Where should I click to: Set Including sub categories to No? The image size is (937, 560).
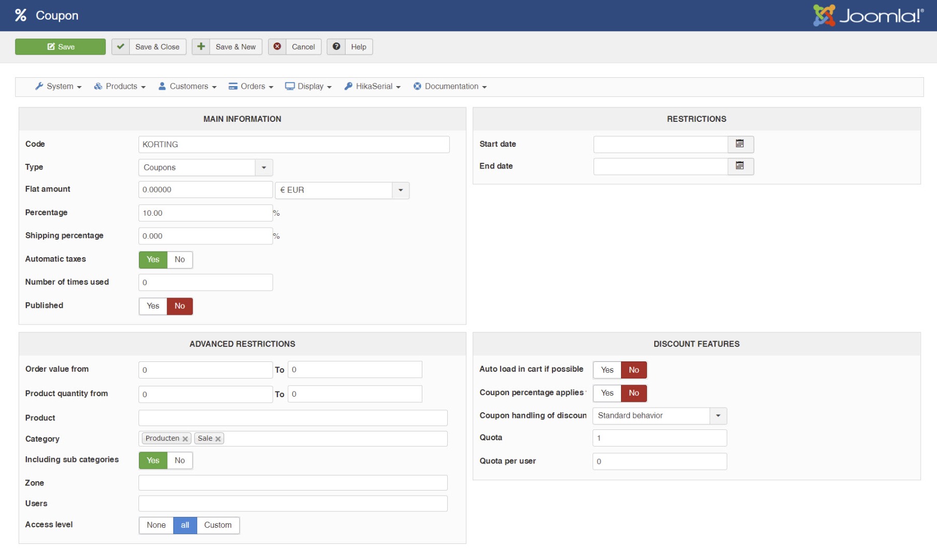click(180, 460)
